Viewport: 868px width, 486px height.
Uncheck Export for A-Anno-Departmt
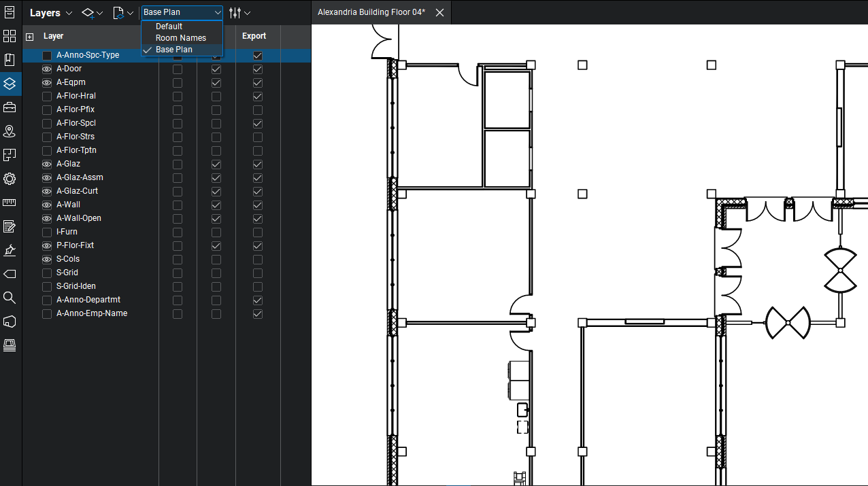click(x=257, y=300)
